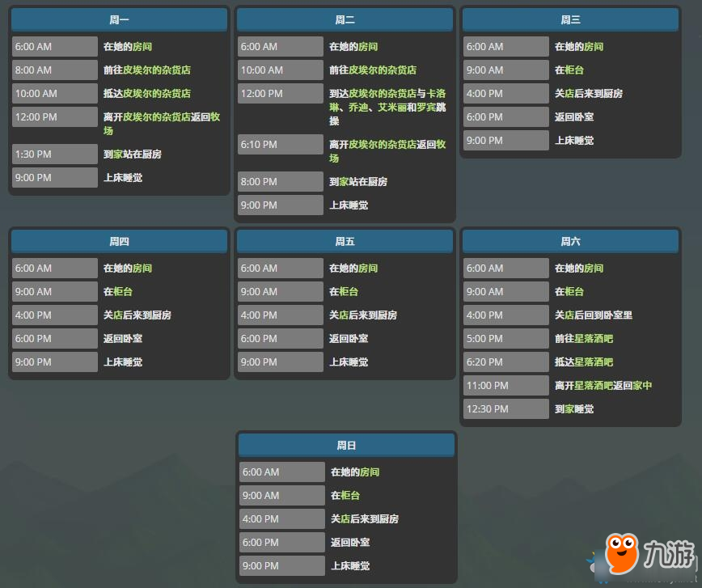
Task: Select the 周一 schedule header
Action: pyautogui.click(x=119, y=20)
